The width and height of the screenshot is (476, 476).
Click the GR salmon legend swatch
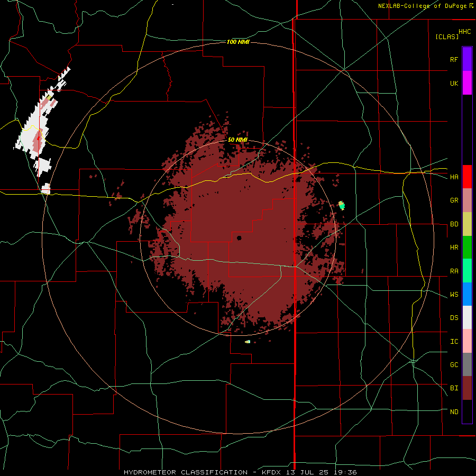pos(467,200)
